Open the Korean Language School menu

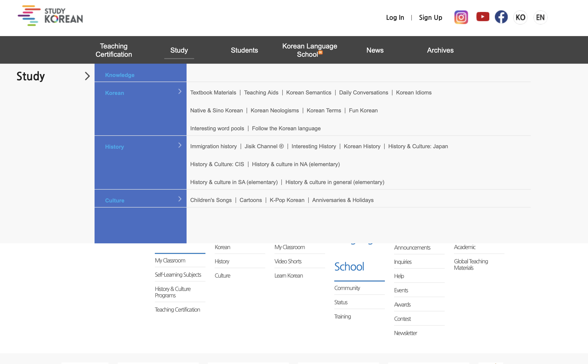point(309,50)
